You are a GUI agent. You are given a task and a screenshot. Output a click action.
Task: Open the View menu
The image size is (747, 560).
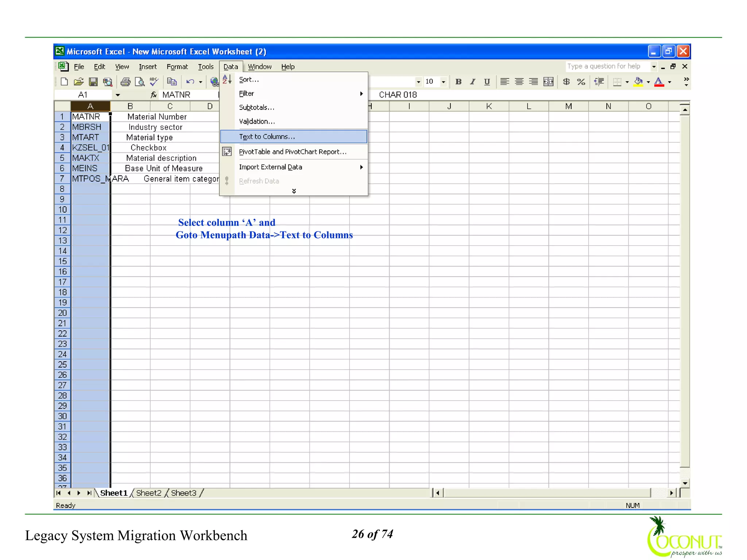(122, 67)
